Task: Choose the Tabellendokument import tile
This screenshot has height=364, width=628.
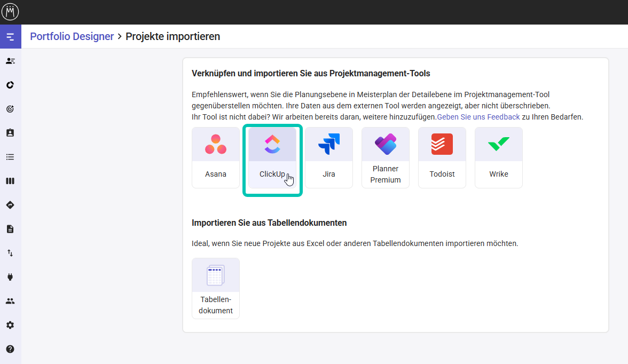Action: pyautogui.click(x=216, y=288)
